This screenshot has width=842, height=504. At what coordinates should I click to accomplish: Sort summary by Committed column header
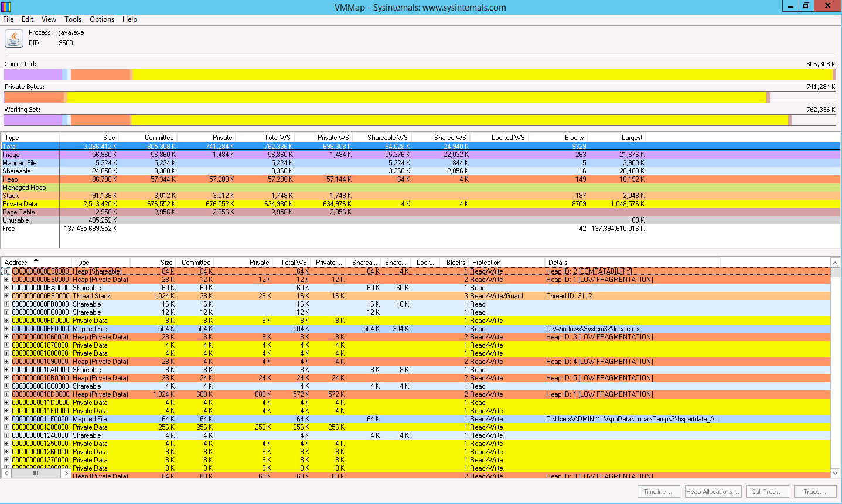[x=148, y=138]
